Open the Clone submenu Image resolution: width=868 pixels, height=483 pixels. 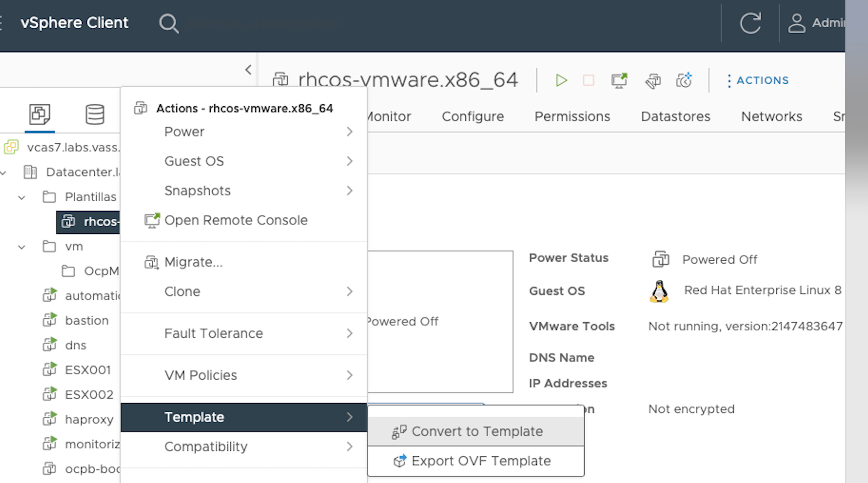(244, 291)
